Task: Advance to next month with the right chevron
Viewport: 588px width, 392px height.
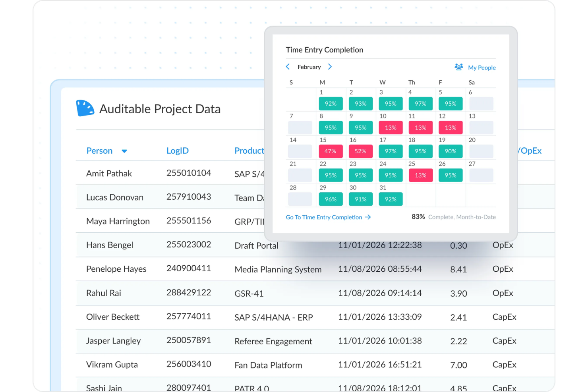Action: [x=330, y=67]
